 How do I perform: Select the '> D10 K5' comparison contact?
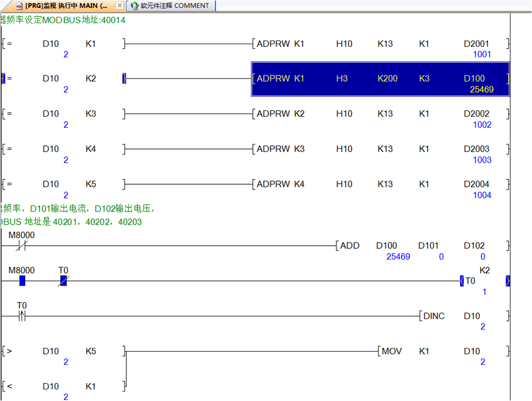point(63,351)
